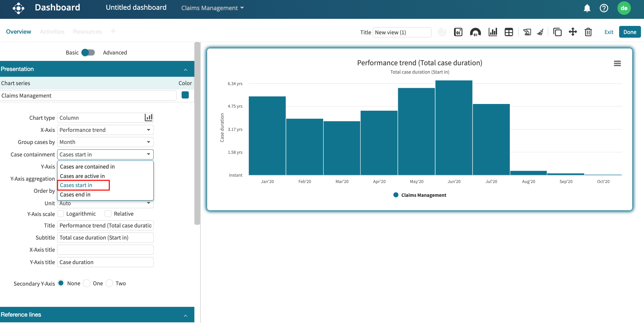Viewport: 644px width, 323px height.
Task: Toggle the Basic/Advanced switch
Action: click(88, 52)
